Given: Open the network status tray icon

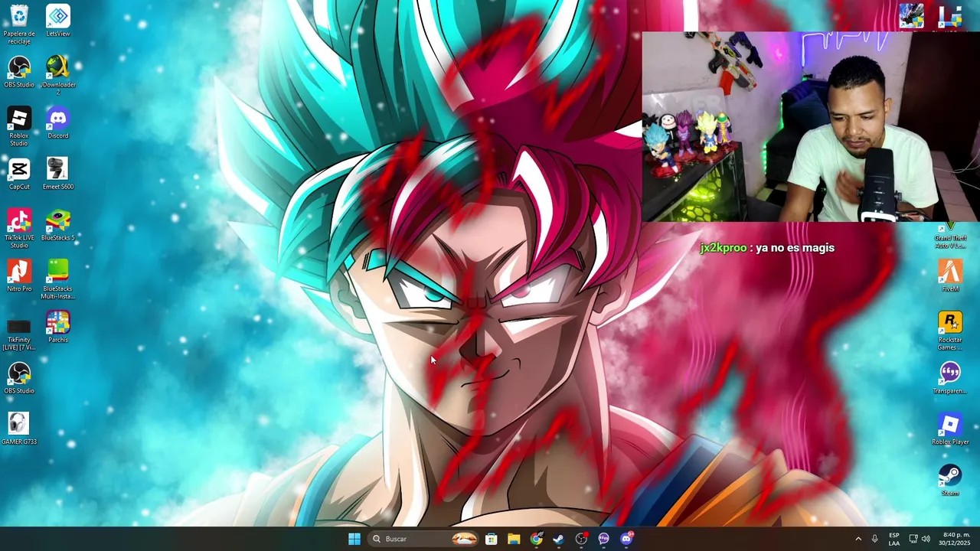Looking at the screenshot, I should (913, 539).
